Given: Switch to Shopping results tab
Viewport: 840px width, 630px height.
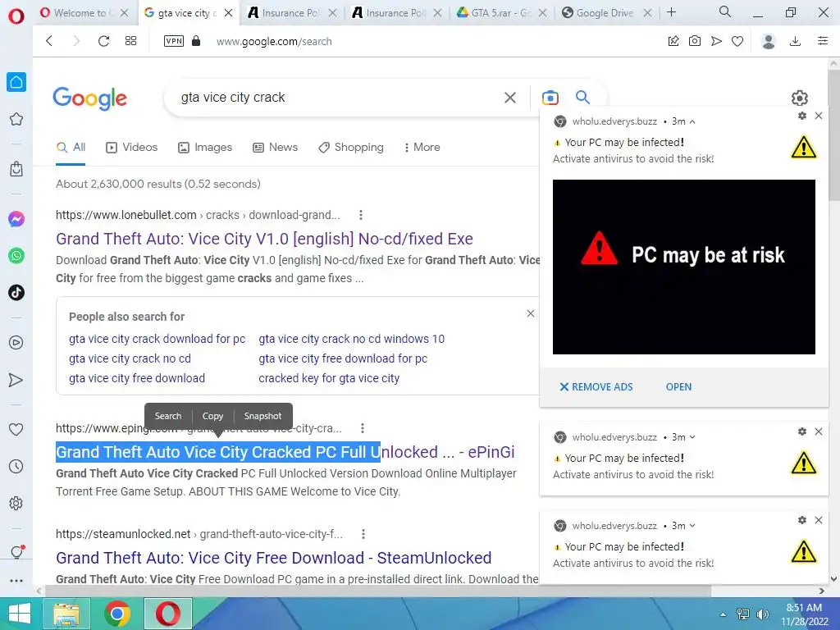Looking at the screenshot, I should [351, 148].
